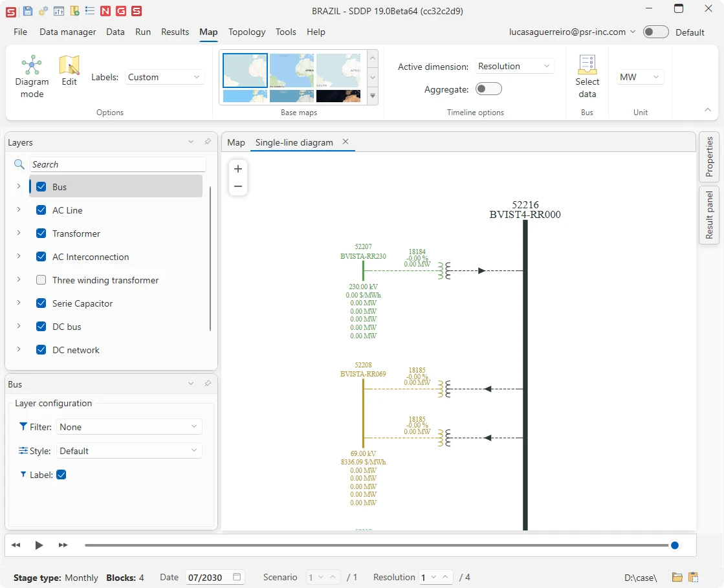Launch the red G application icon
Image resolution: width=724 pixels, height=588 pixels.
121,11
